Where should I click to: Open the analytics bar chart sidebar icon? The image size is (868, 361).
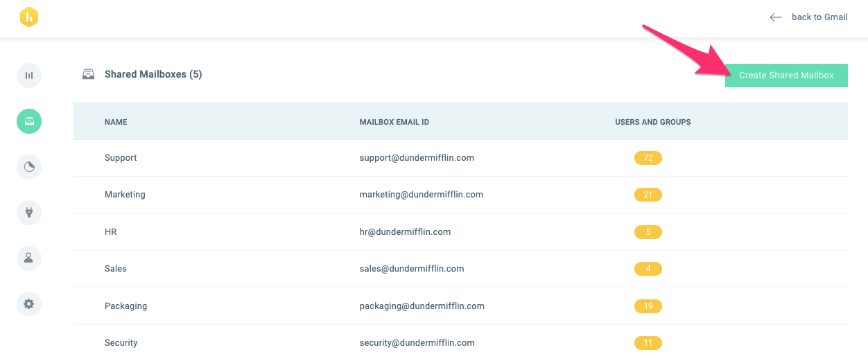coord(29,76)
